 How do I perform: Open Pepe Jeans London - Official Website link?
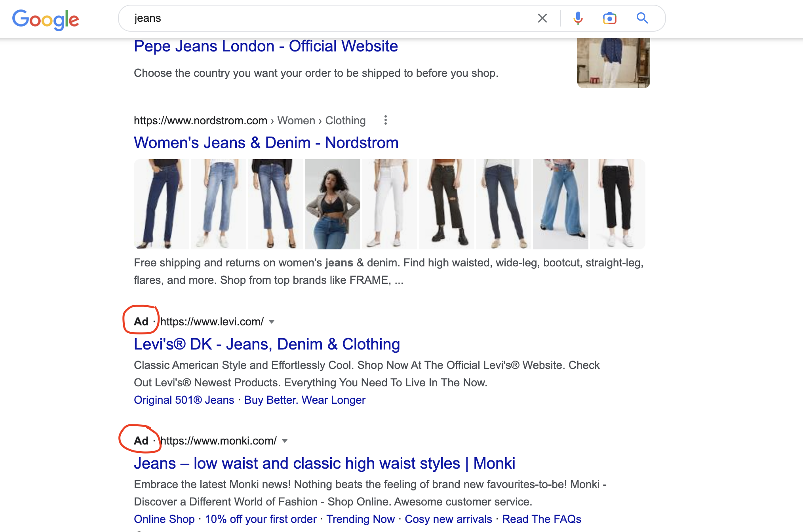266,46
